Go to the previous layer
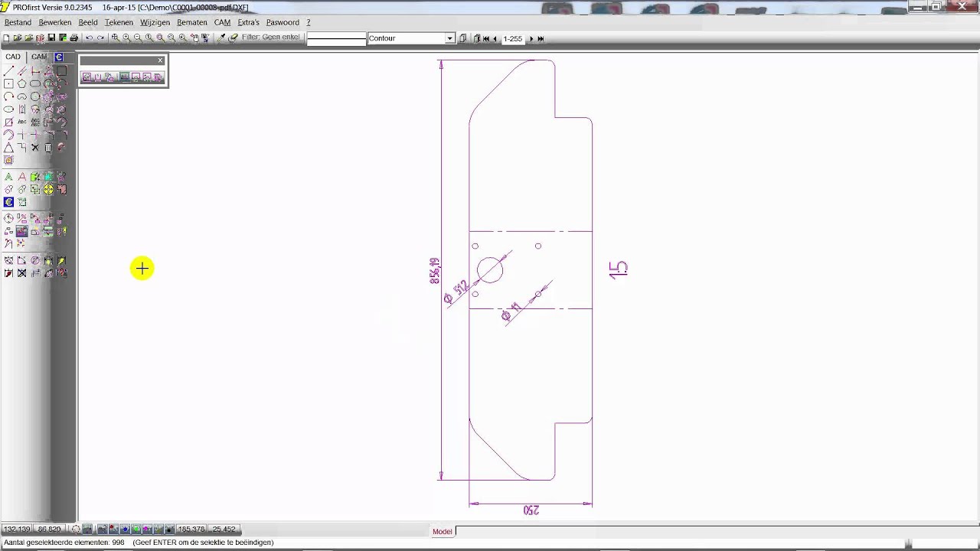 pos(495,38)
